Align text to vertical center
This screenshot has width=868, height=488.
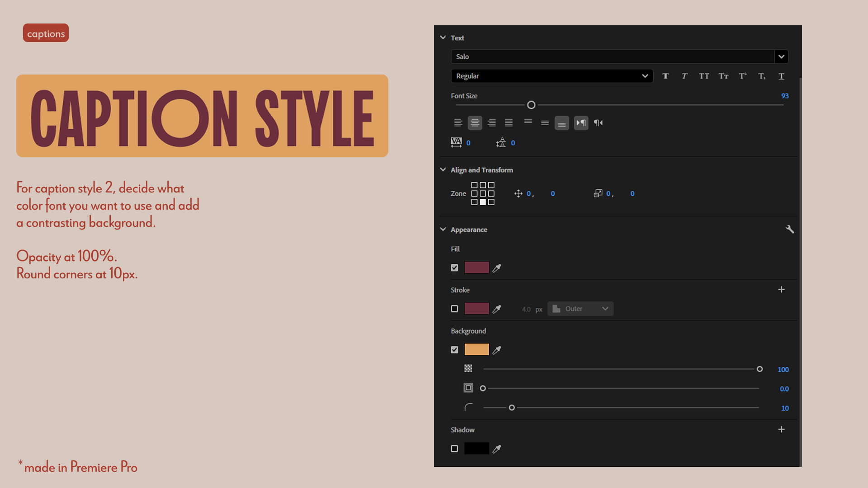point(545,122)
